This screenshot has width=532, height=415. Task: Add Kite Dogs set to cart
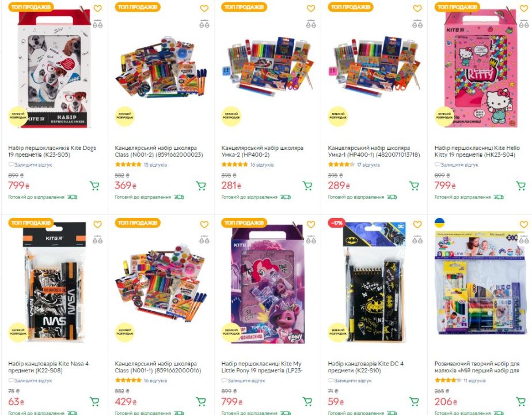pos(94,186)
